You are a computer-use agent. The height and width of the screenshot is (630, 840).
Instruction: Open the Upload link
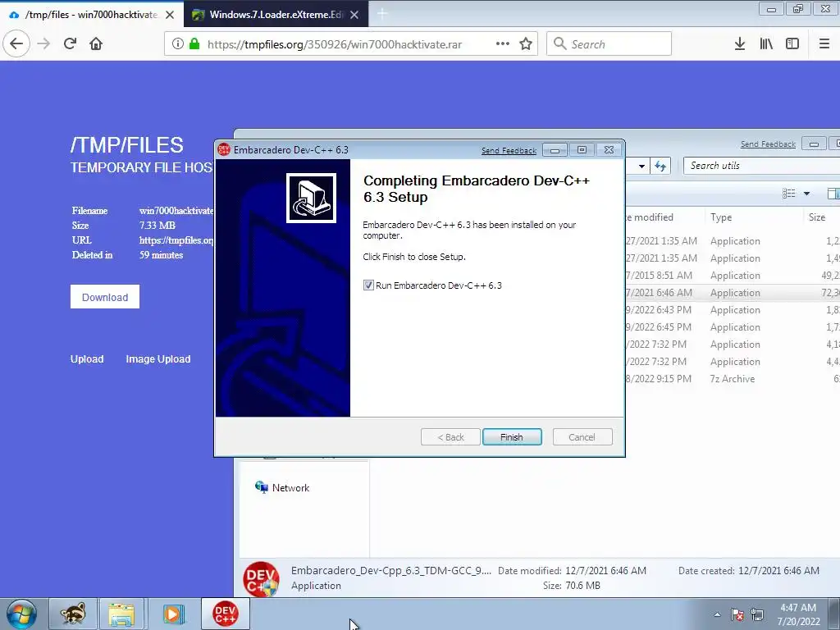87,359
